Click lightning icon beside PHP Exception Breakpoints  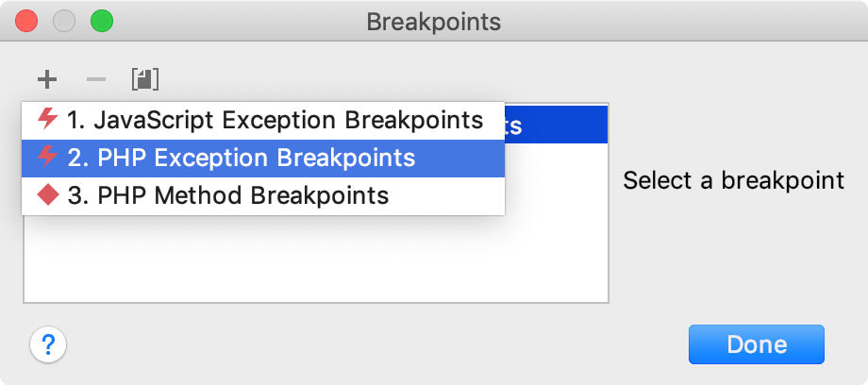click(x=47, y=158)
